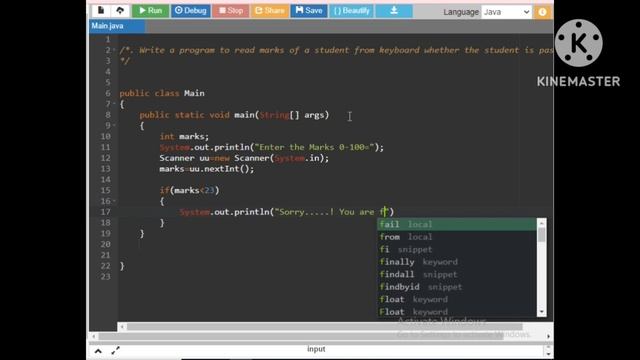The width and height of the screenshot is (640, 360).
Task: Collapse the class block at line 7
Action: [114, 104]
